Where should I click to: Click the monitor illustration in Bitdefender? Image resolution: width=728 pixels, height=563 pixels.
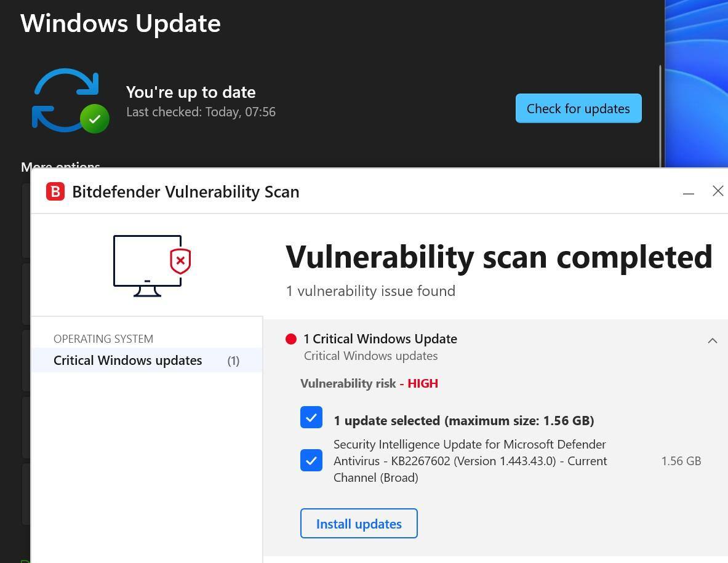[147, 265]
